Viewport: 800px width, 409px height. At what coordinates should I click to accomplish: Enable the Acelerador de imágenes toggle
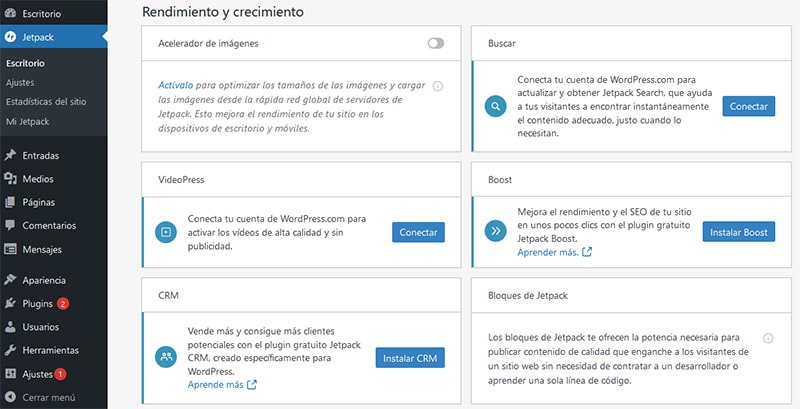[x=435, y=43]
